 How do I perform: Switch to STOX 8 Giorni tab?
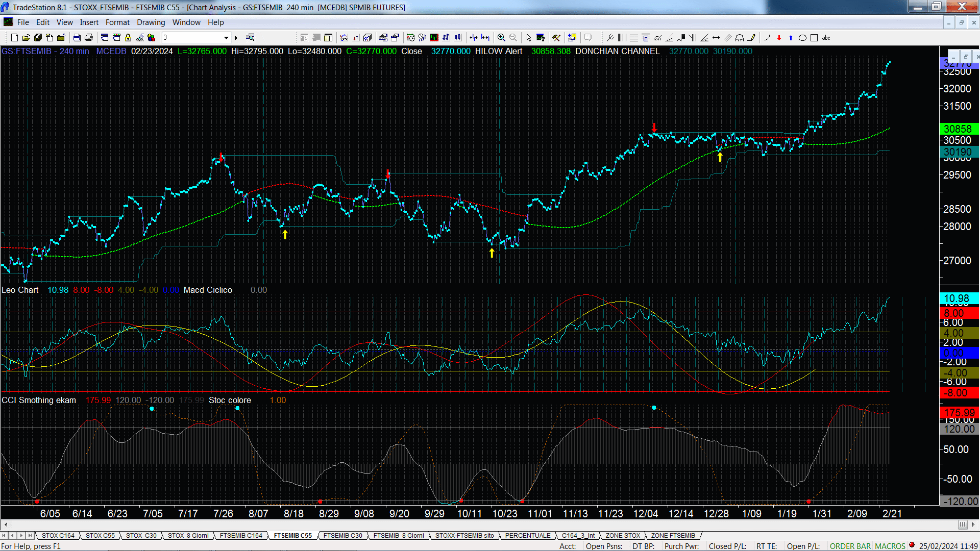pyautogui.click(x=188, y=535)
